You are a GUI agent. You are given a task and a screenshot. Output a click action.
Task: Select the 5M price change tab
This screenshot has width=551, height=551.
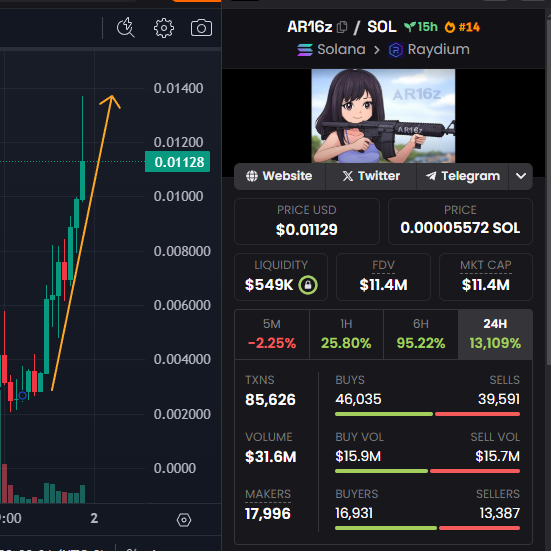tap(272, 334)
